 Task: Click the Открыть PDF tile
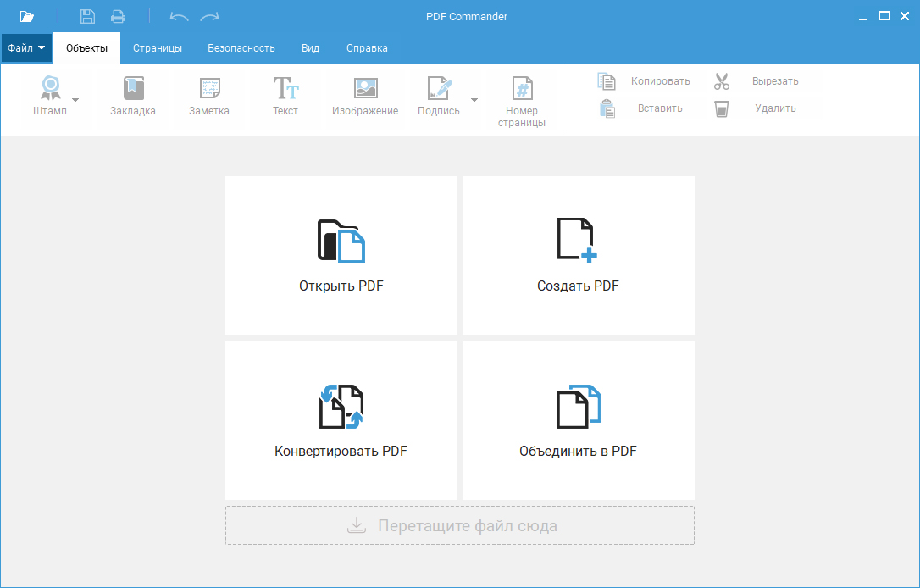point(341,255)
